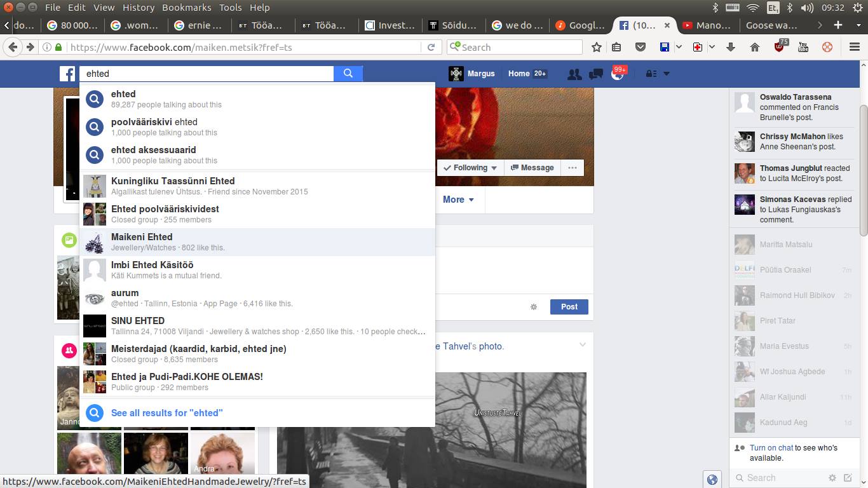
Task: Click the blue floppy disk save icon
Action: click(665, 47)
